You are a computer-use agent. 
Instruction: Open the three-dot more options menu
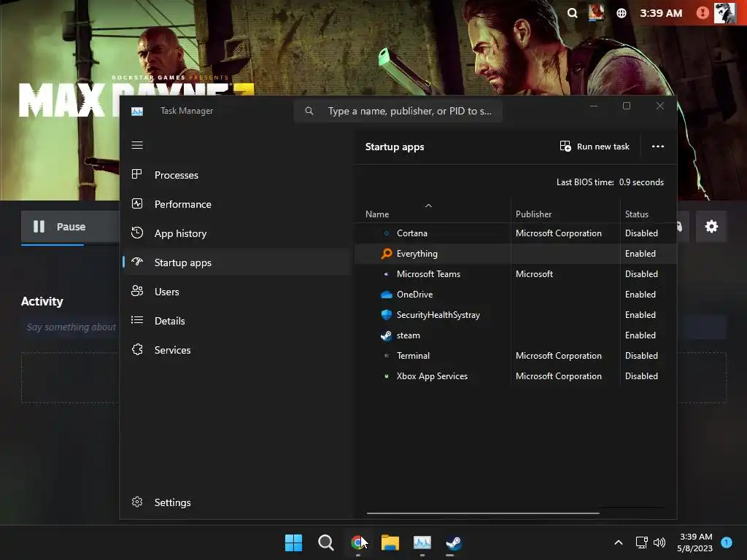[657, 146]
